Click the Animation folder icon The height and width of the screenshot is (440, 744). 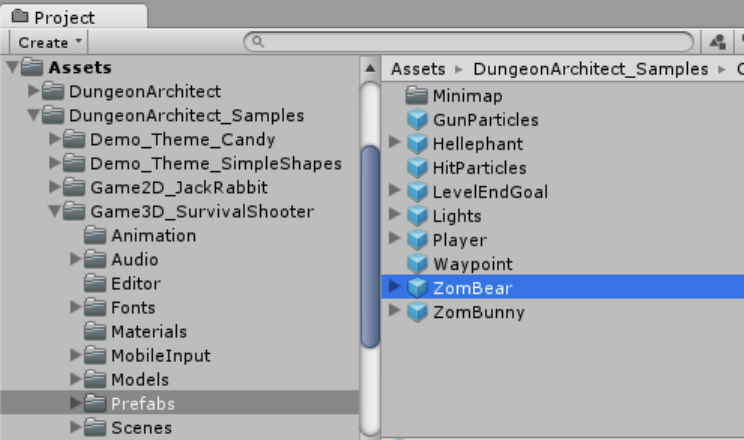coord(95,235)
